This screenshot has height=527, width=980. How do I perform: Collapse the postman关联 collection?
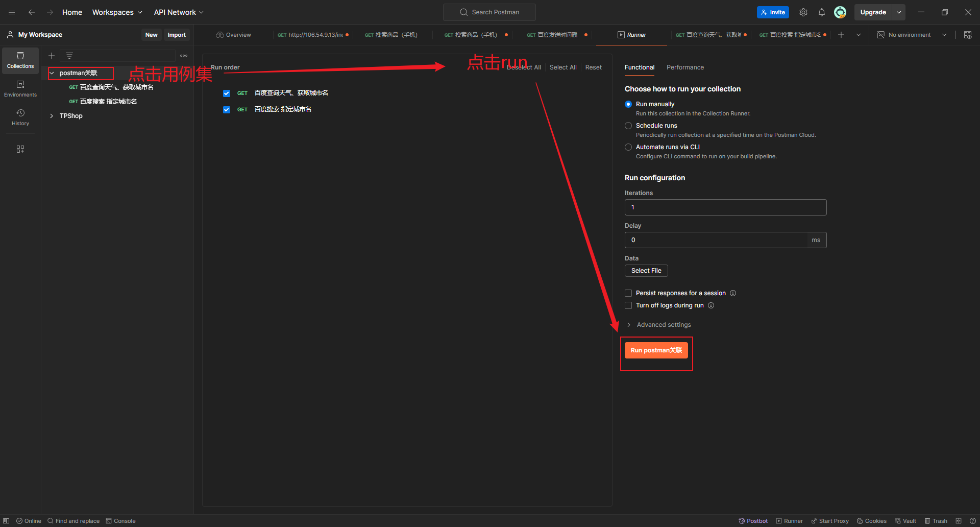pos(52,73)
